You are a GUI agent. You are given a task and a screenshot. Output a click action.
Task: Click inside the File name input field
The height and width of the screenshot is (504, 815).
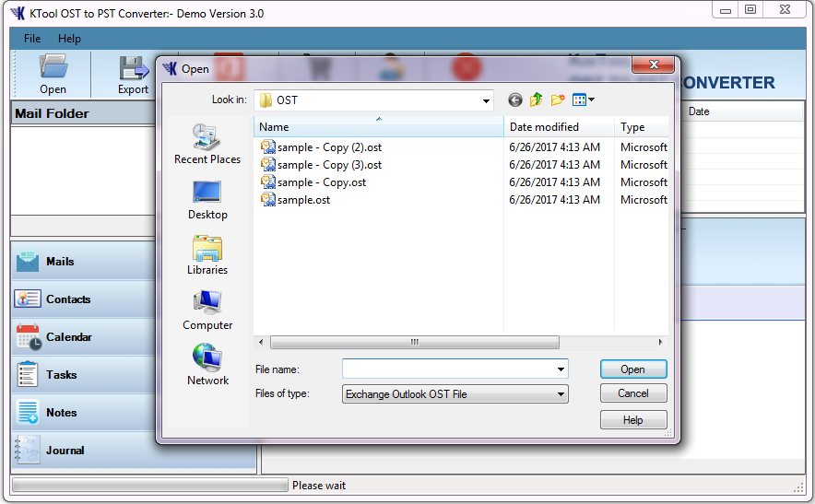pos(449,369)
